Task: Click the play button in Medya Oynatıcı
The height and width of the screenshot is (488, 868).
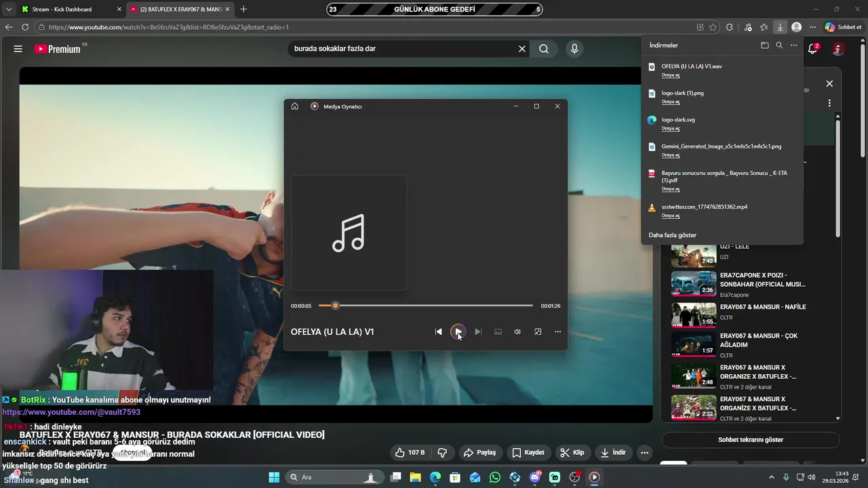Action: click(x=458, y=331)
